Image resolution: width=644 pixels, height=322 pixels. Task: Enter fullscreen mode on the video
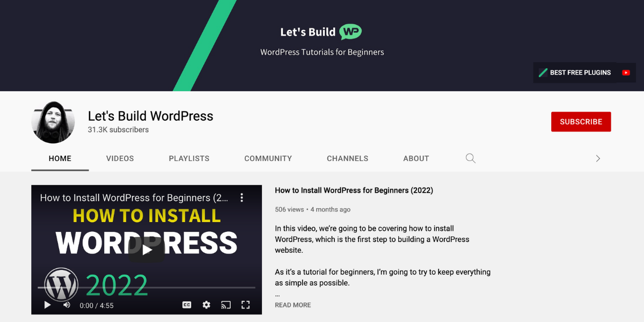(246, 305)
